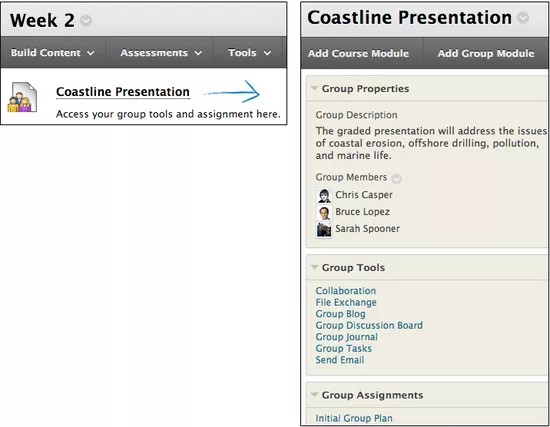Open the Initial Group Plan assignment
Viewport: 550px width, 427px height.
coord(354,418)
